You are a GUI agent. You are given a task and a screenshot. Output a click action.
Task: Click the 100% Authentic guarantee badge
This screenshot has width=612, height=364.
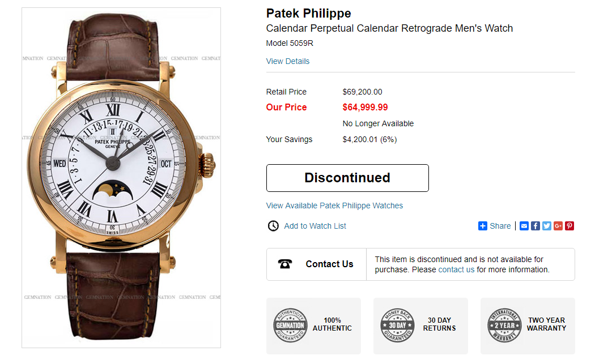pyautogui.click(x=291, y=326)
